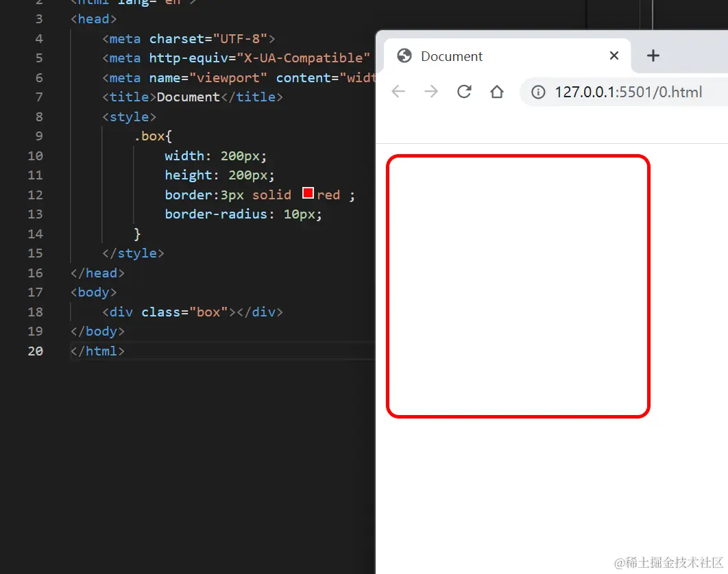
Task: Click the meta name="viewport" line
Action: 239,77
